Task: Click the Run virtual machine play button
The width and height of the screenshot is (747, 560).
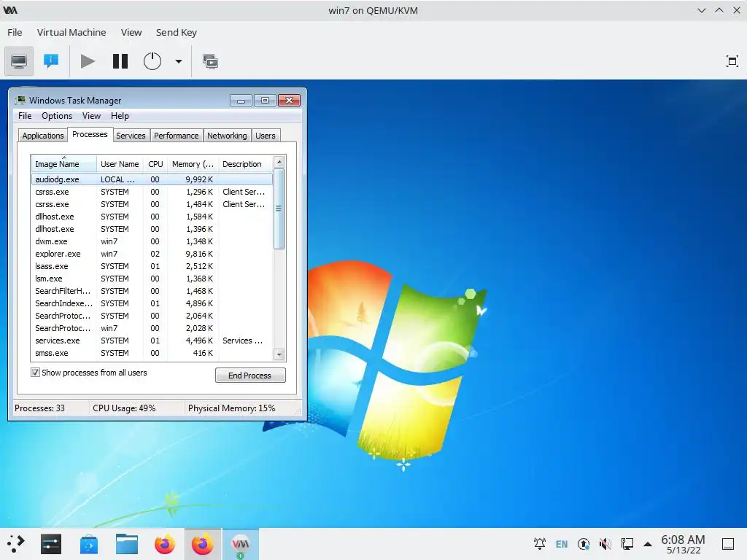Action: coord(88,61)
